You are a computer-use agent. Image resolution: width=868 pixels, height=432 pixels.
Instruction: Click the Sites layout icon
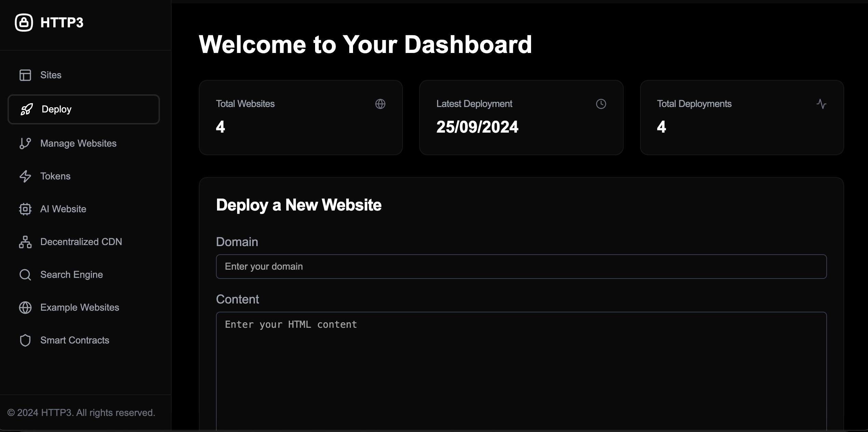coord(25,75)
